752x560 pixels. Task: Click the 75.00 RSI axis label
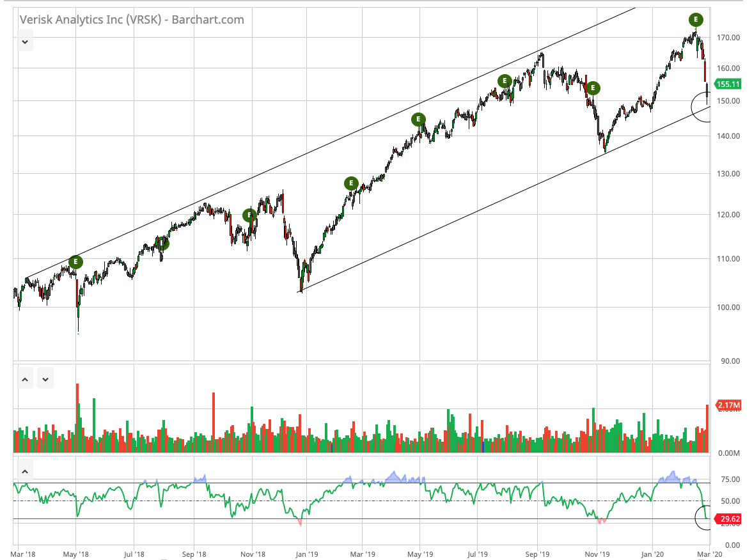coord(730,479)
